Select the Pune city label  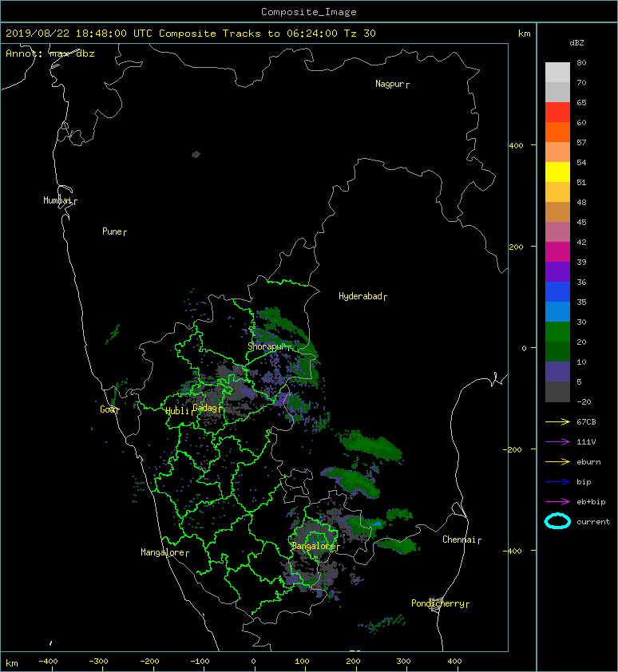click(x=114, y=231)
